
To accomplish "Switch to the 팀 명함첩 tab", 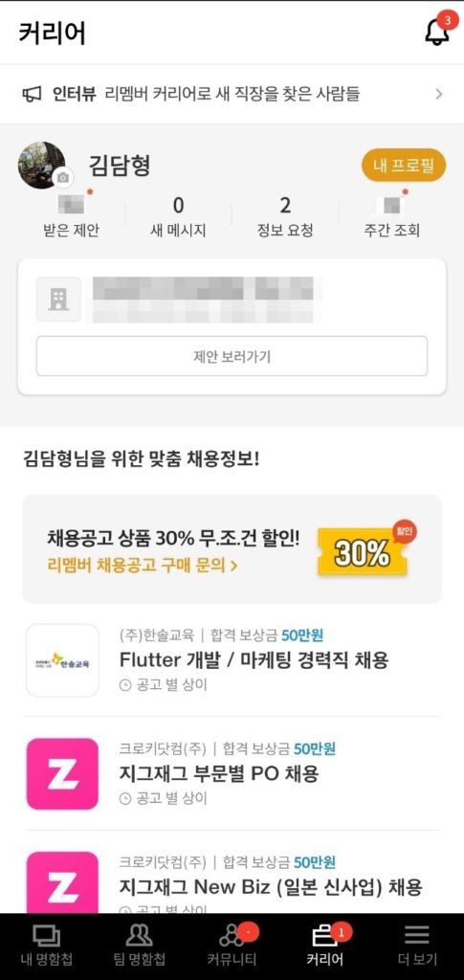I will point(140,947).
